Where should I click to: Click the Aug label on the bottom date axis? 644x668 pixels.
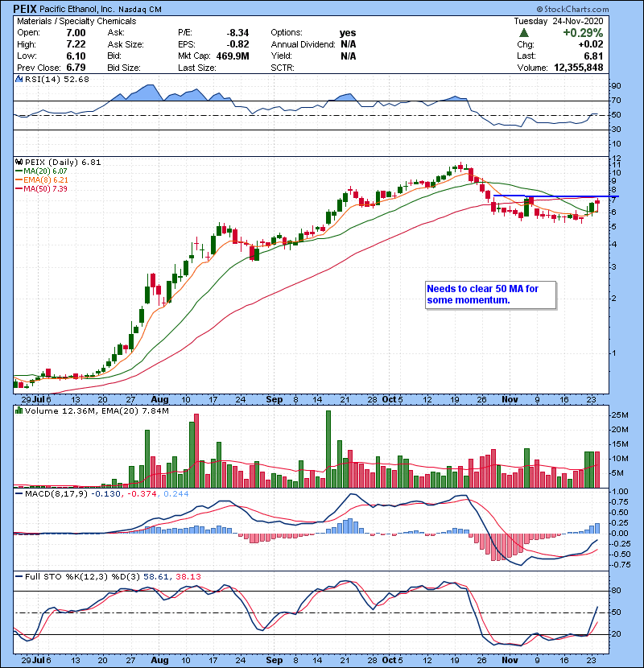160,660
